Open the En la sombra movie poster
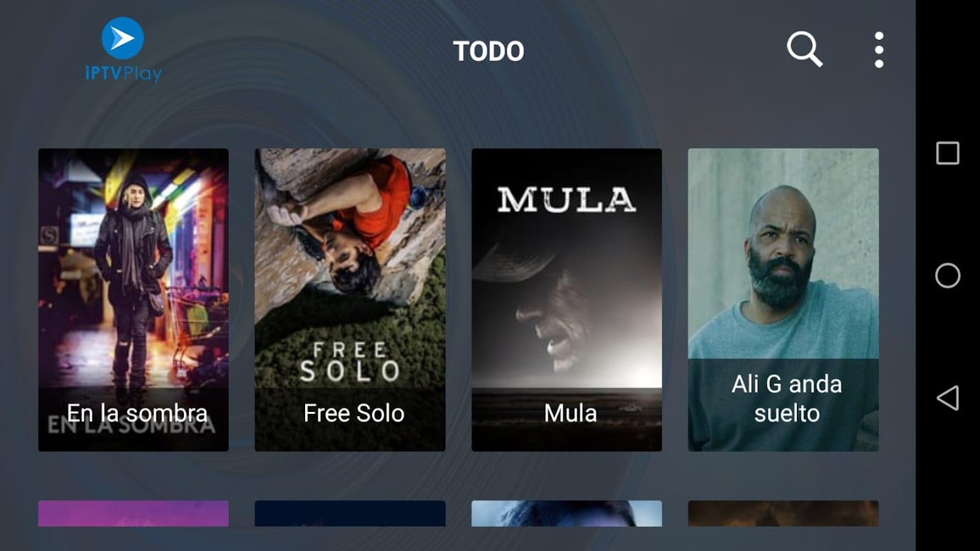 (134, 300)
